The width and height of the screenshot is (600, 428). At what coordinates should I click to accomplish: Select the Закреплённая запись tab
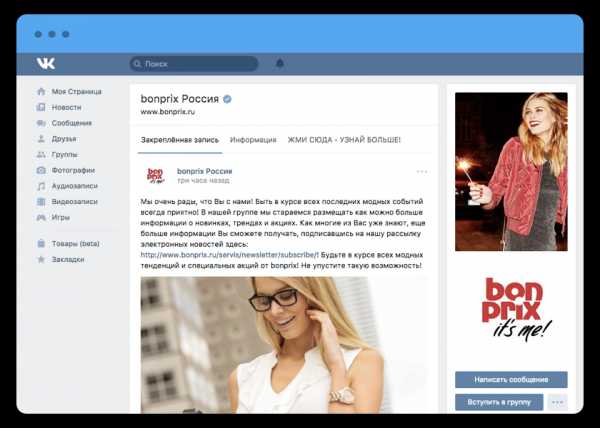(179, 140)
